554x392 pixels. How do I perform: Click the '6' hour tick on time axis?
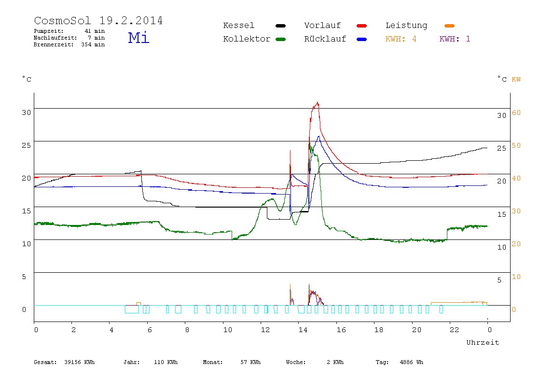click(x=150, y=330)
